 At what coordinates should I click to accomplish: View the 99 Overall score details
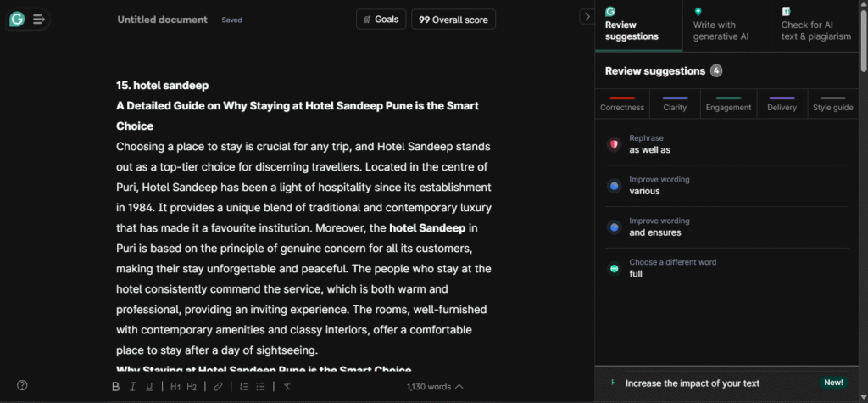click(453, 19)
